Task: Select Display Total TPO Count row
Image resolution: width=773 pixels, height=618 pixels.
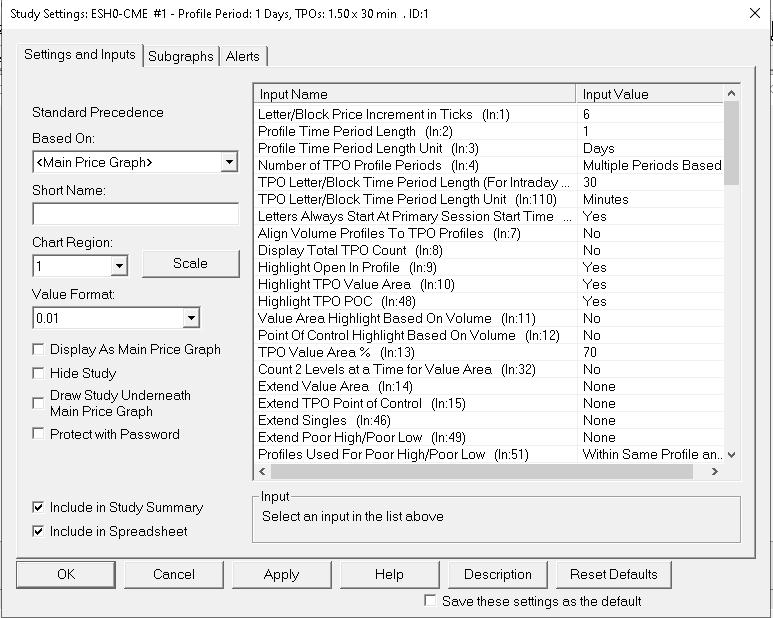Action: [489, 250]
